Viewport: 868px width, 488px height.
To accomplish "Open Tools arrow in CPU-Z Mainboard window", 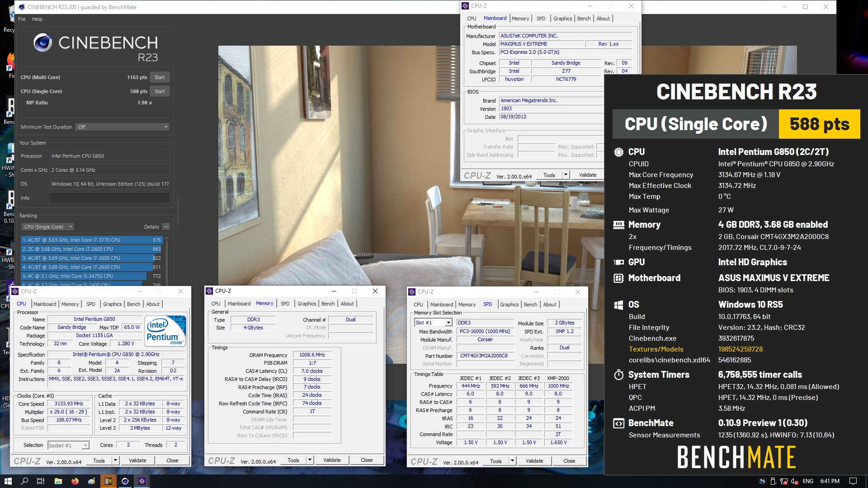I will tap(565, 175).
